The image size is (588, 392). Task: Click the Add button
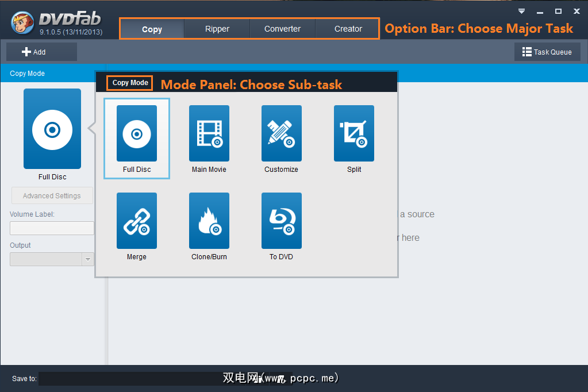tap(41, 52)
